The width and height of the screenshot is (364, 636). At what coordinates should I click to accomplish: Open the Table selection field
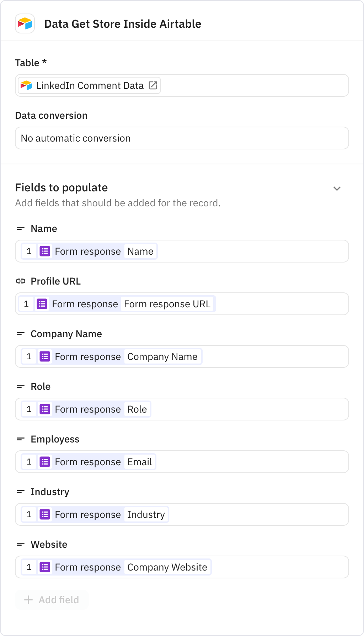182,85
